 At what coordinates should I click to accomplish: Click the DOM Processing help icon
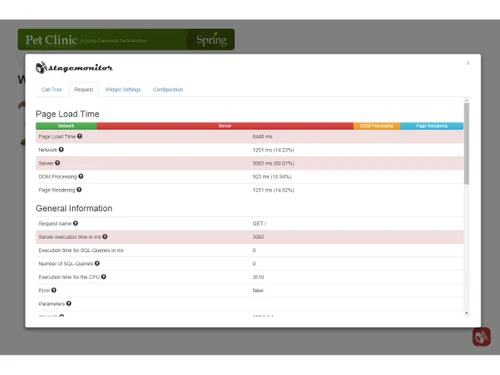[x=81, y=176]
